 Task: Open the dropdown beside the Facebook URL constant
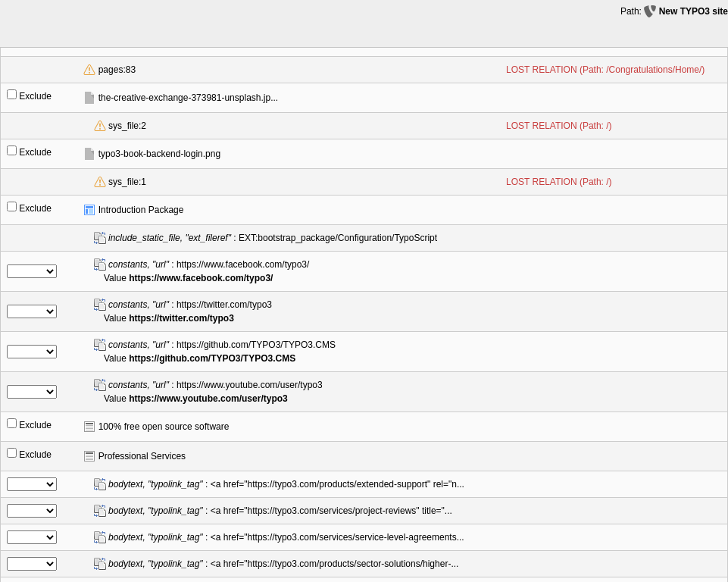point(31,271)
